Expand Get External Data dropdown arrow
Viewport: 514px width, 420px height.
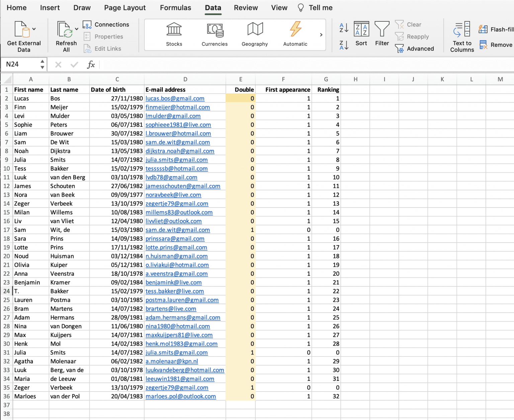[x=34, y=29]
